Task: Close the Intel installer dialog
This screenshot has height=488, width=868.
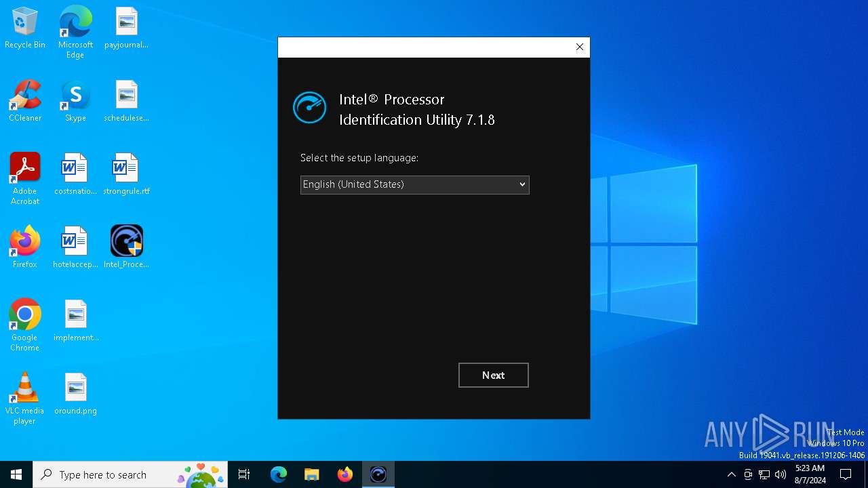Action: 579,47
